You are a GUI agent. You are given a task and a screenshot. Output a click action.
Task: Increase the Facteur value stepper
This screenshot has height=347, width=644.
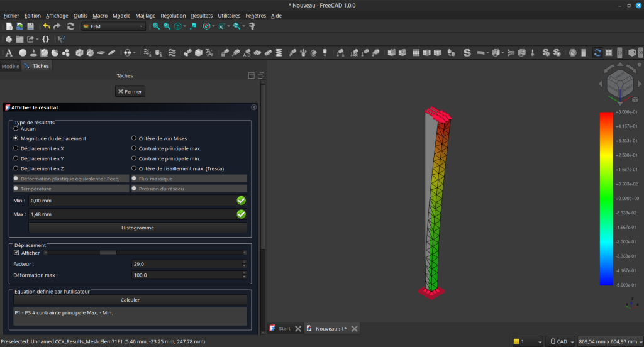(245, 262)
